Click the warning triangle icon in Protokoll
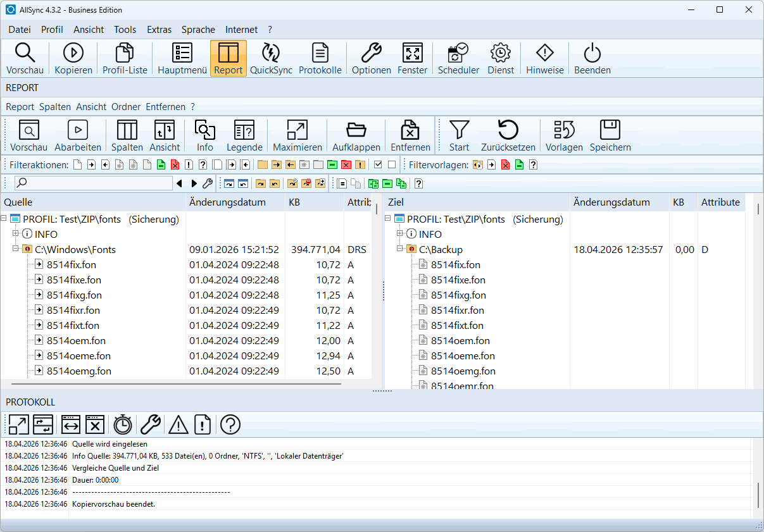Image resolution: width=764 pixels, height=532 pixels. pos(178,424)
